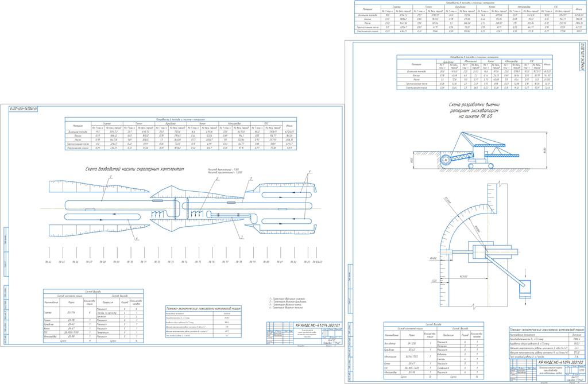Click picket label "ПК 64"
The width and height of the screenshot is (588, 384).
click(49, 262)
